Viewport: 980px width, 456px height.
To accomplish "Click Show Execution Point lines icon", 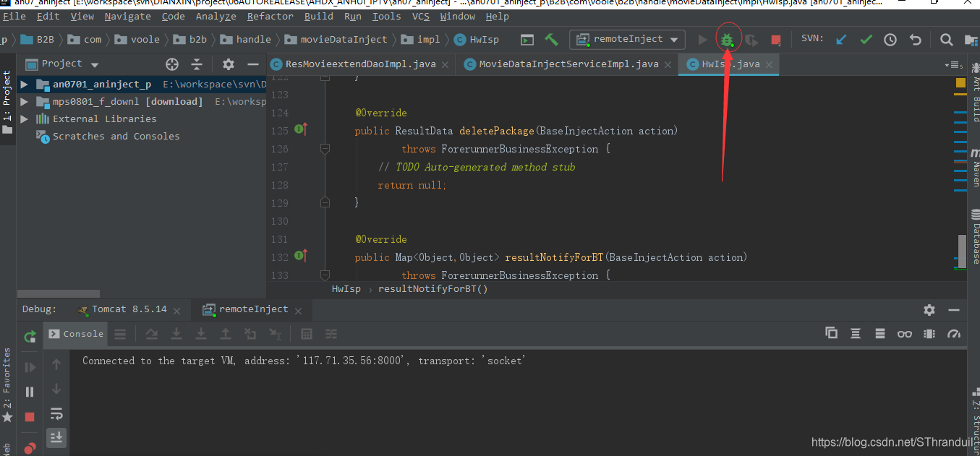I will pos(120,334).
